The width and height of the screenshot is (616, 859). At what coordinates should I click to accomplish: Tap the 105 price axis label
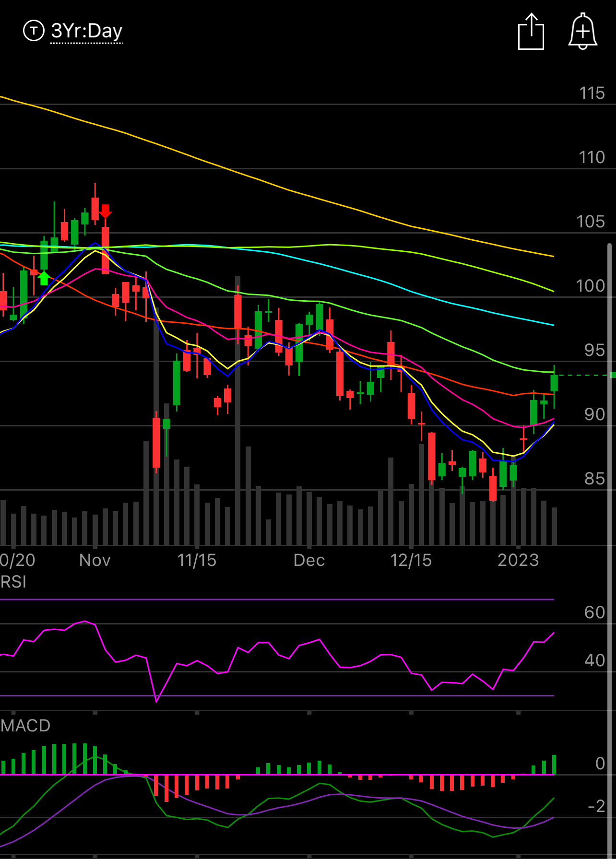pos(591,222)
